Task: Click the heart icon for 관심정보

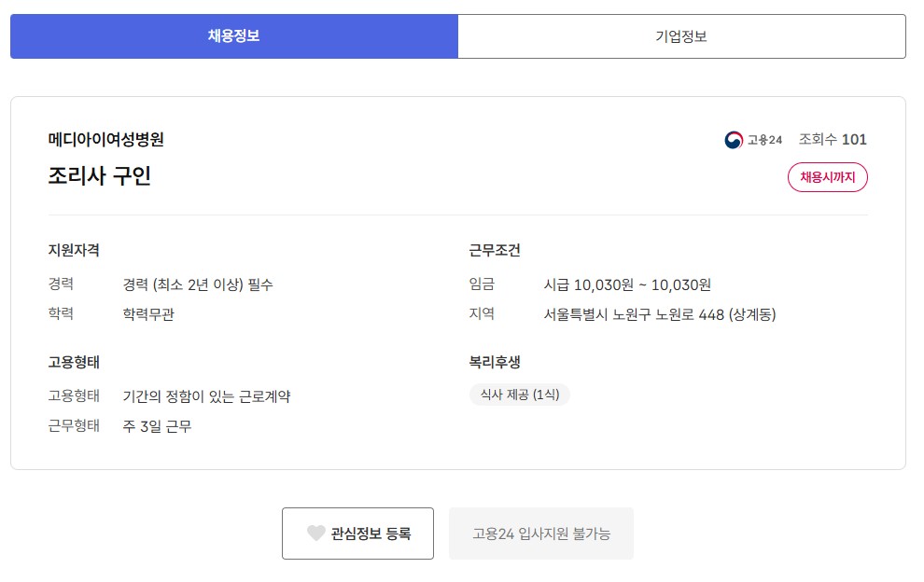Action: tap(316, 533)
